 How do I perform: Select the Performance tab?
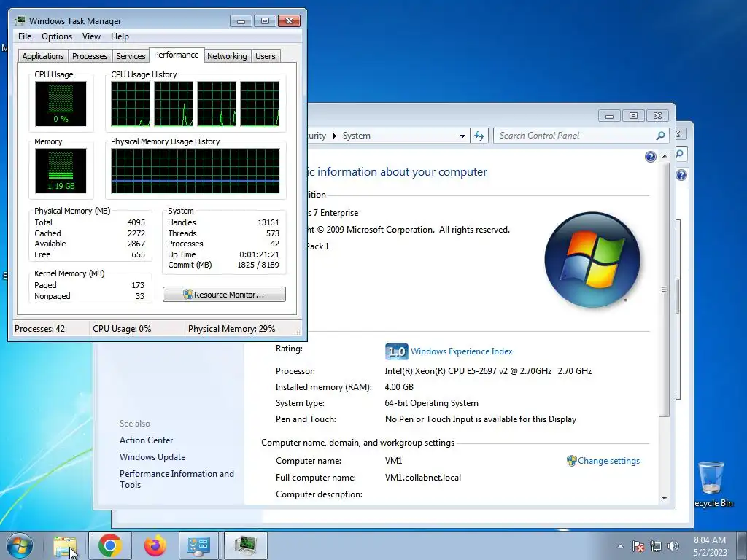click(x=177, y=55)
